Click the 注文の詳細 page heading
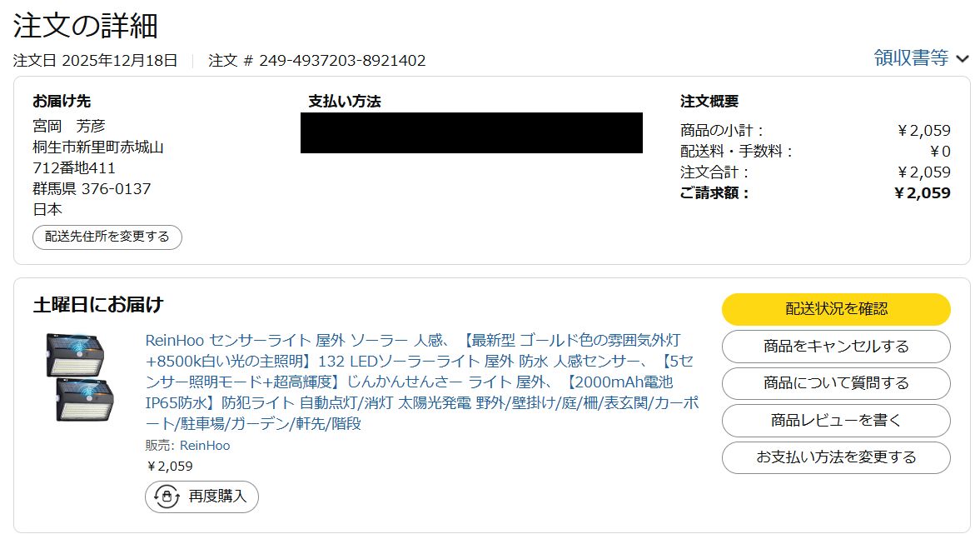The width and height of the screenshot is (980, 544). (86, 26)
